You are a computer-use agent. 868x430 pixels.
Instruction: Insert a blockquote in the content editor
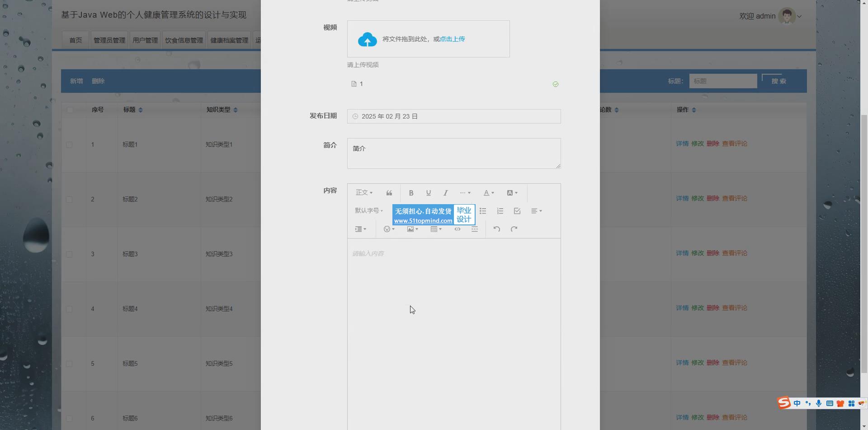(x=389, y=193)
